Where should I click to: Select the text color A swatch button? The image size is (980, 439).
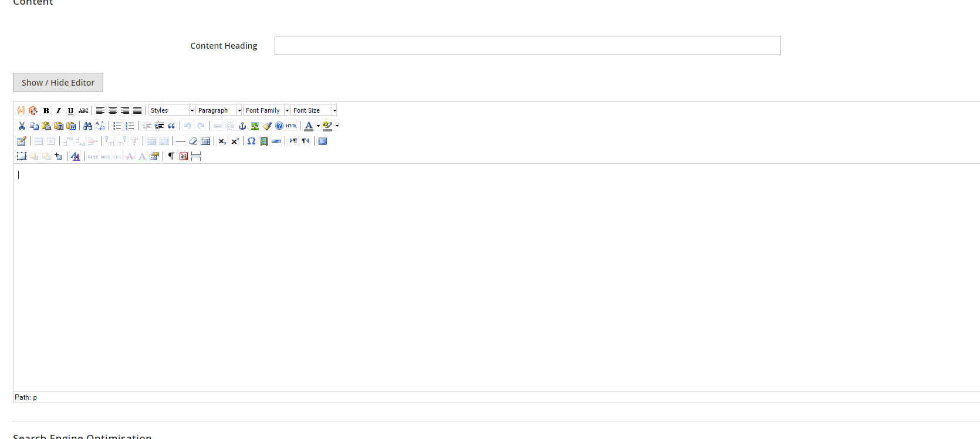coord(309,126)
